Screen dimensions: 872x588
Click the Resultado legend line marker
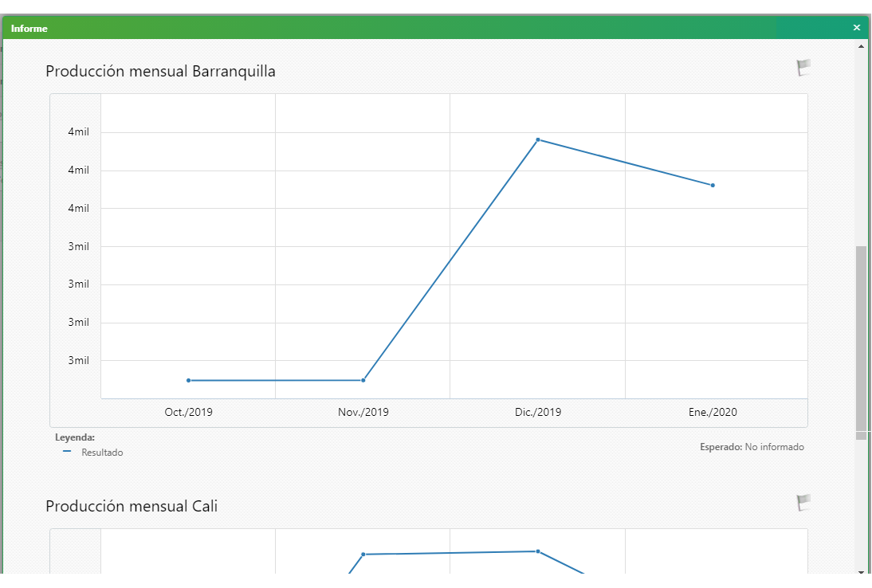click(x=67, y=451)
